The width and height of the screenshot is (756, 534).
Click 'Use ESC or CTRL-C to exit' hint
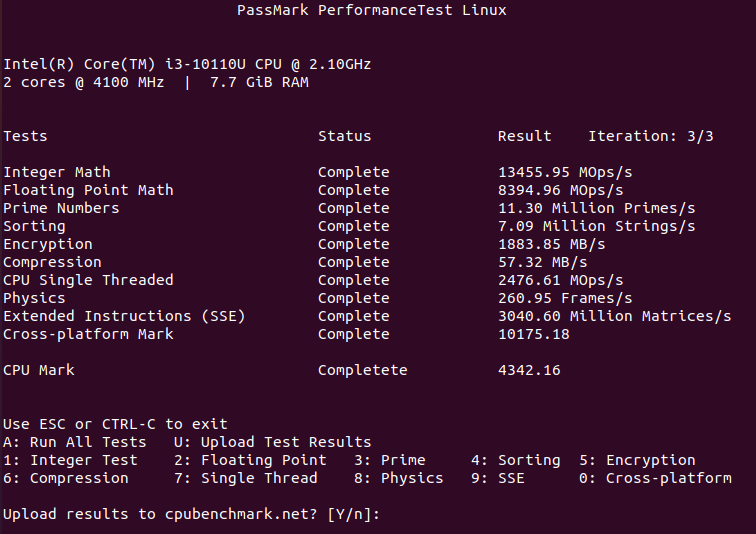(x=115, y=424)
